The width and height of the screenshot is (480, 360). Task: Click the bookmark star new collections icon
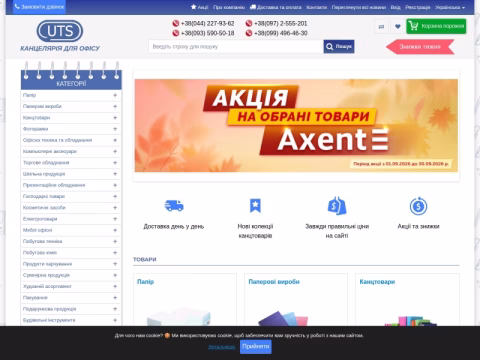coord(255,206)
